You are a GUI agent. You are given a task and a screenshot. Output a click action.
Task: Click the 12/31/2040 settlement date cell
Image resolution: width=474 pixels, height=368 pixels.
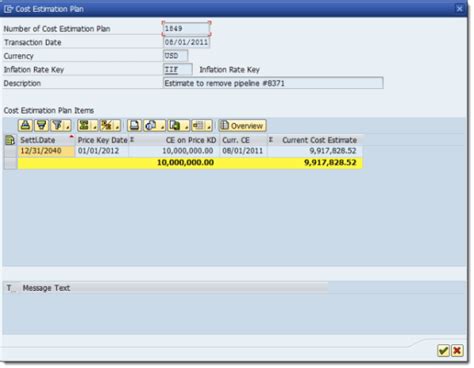tap(47, 151)
